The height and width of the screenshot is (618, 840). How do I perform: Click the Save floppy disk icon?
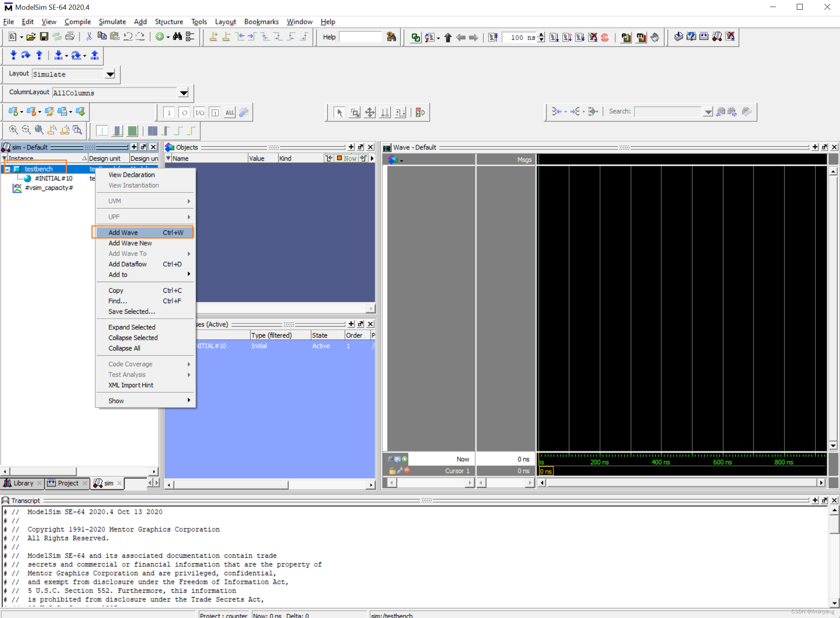pos(44,37)
